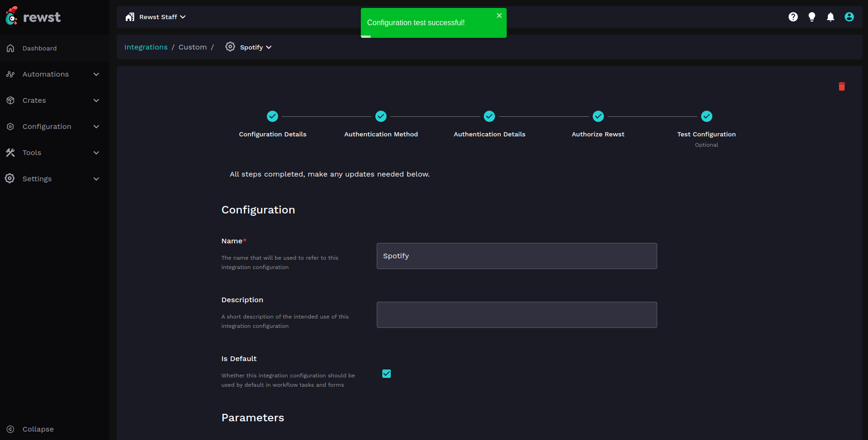The width and height of the screenshot is (868, 440).
Task: Open the Rewst Staff organization dropdown
Action: 156,17
